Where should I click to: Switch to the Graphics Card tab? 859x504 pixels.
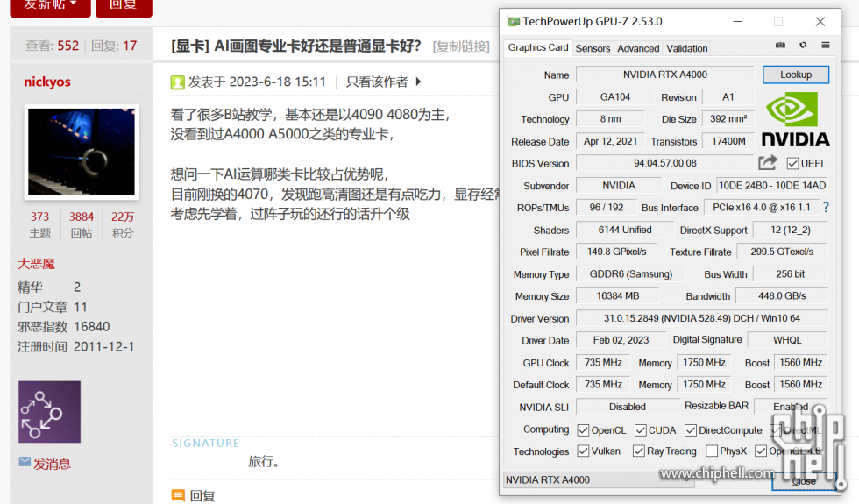[538, 47]
